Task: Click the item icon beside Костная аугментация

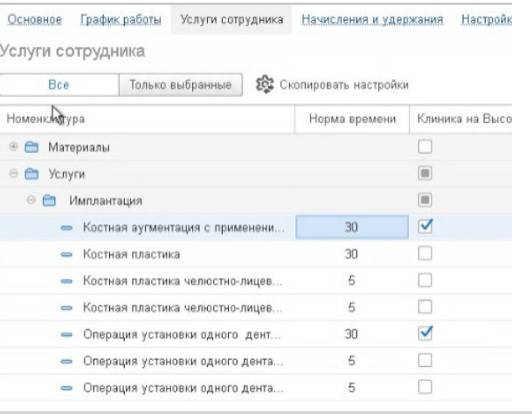Action: 67,227
